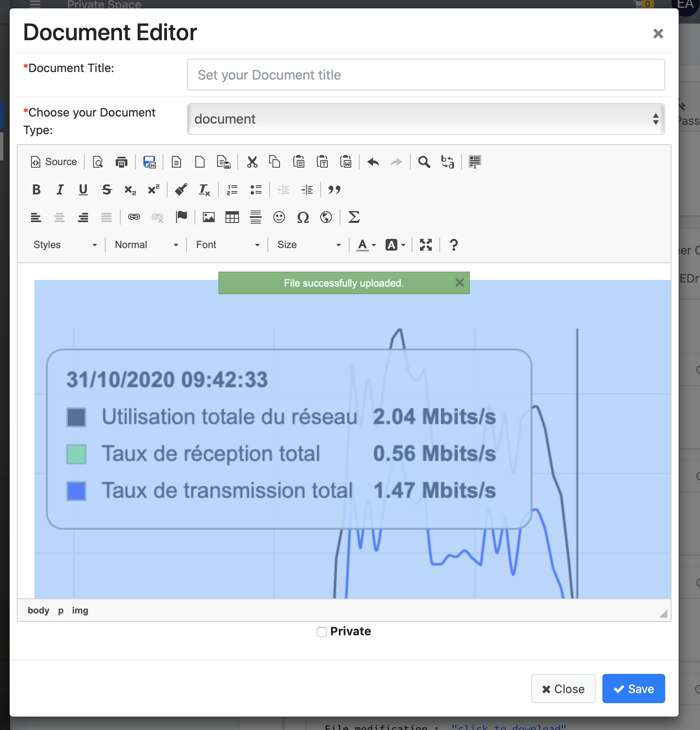Open the hamburger menu behind the dialog
Image resolution: width=700 pixels, height=730 pixels.
pyautogui.click(x=35, y=4)
